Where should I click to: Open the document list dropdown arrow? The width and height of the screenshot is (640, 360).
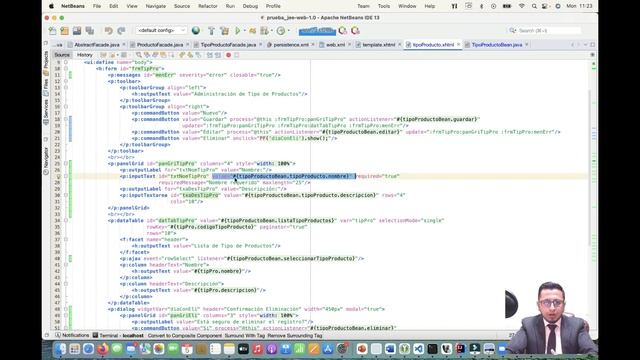pyautogui.click(x=585, y=44)
